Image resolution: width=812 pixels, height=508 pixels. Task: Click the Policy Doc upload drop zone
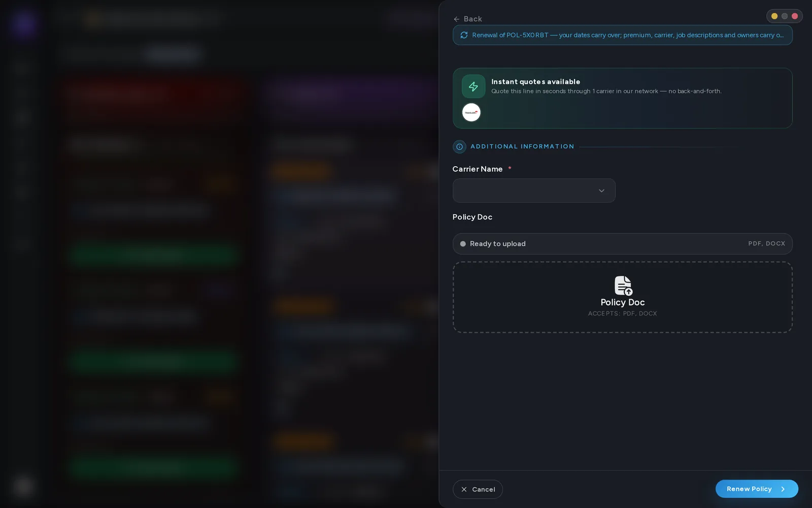coord(623,297)
